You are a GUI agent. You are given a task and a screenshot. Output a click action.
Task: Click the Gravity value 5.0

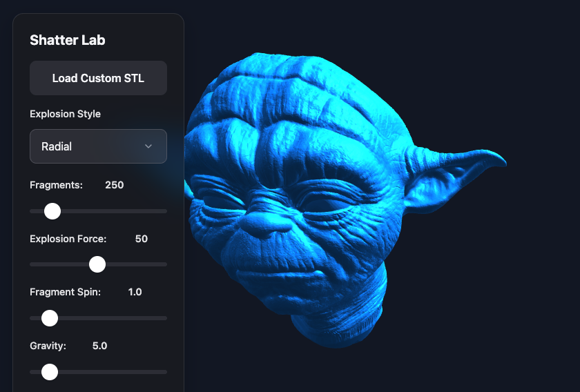pyautogui.click(x=99, y=346)
